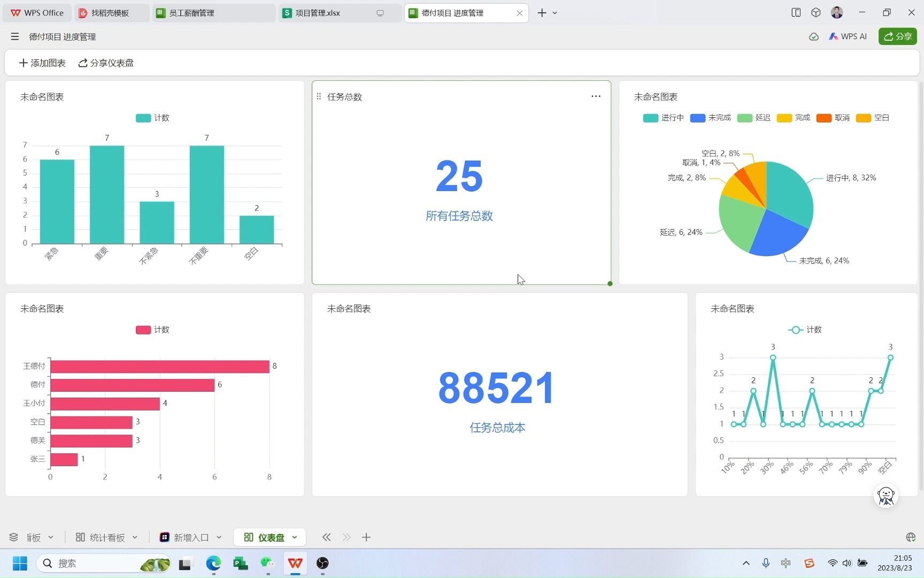
Task: Click the 王德付 bar in horizontal chart
Action: click(x=159, y=366)
